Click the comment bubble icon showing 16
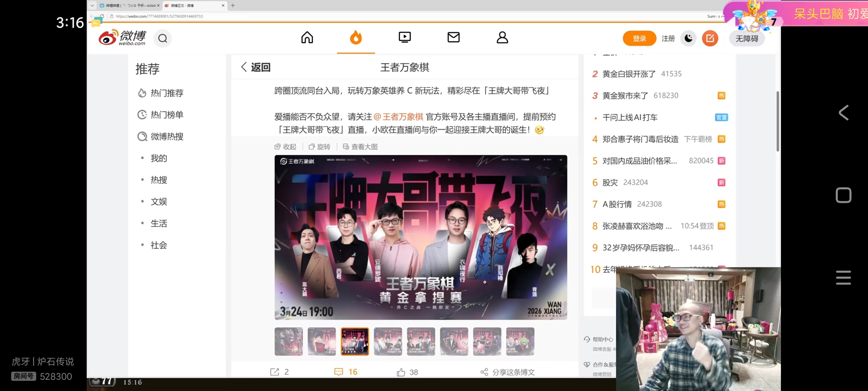 pyautogui.click(x=338, y=371)
